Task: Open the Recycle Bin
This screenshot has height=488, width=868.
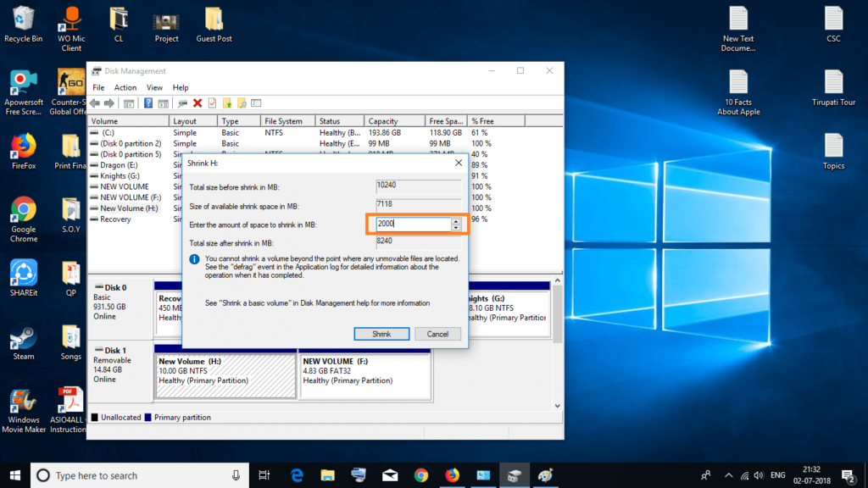Action: [x=24, y=19]
